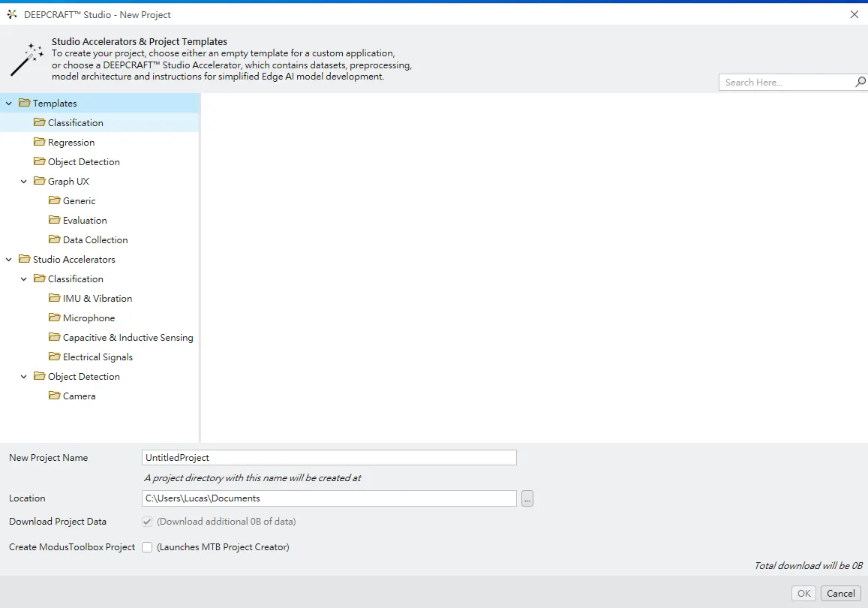
Task: Click the Electrical Signals folder icon
Action: pyautogui.click(x=54, y=357)
